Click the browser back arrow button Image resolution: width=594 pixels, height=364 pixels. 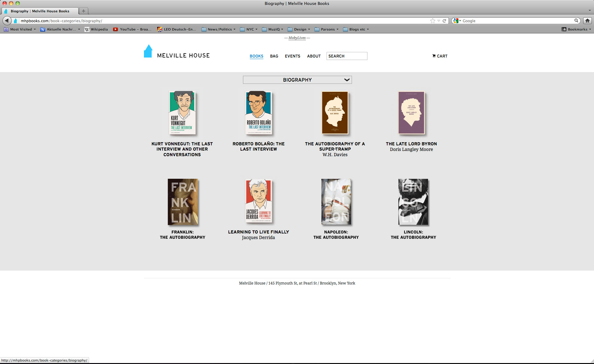coord(7,21)
